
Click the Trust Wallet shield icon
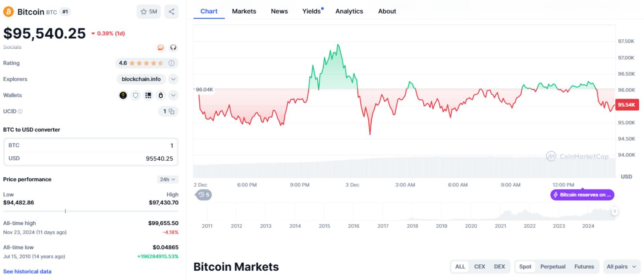point(136,95)
